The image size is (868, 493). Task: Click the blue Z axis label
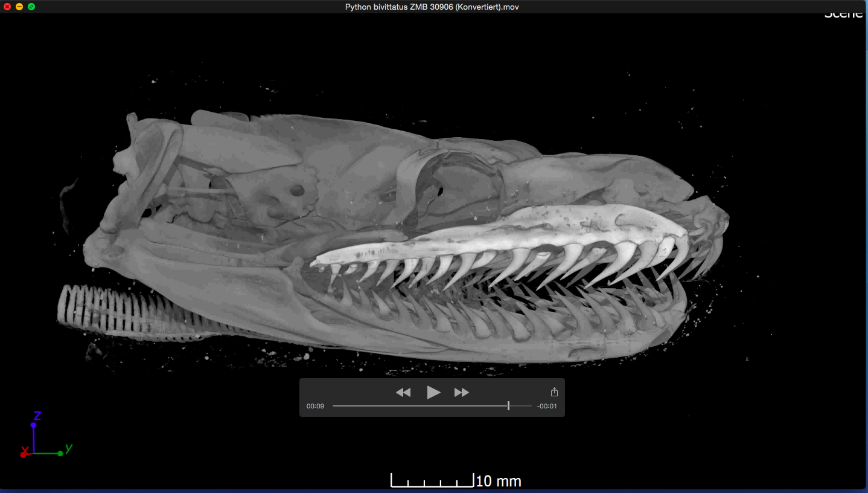pos(37,416)
